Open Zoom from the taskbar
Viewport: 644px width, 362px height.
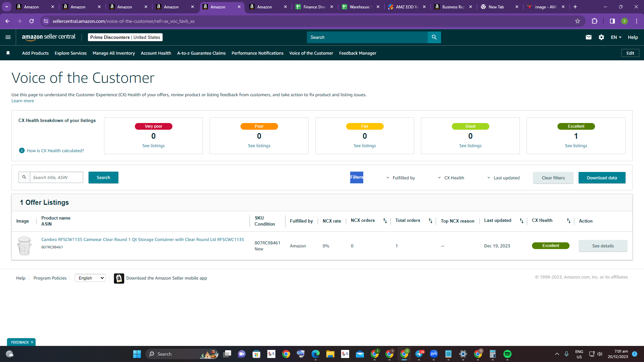[x=434, y=354]
